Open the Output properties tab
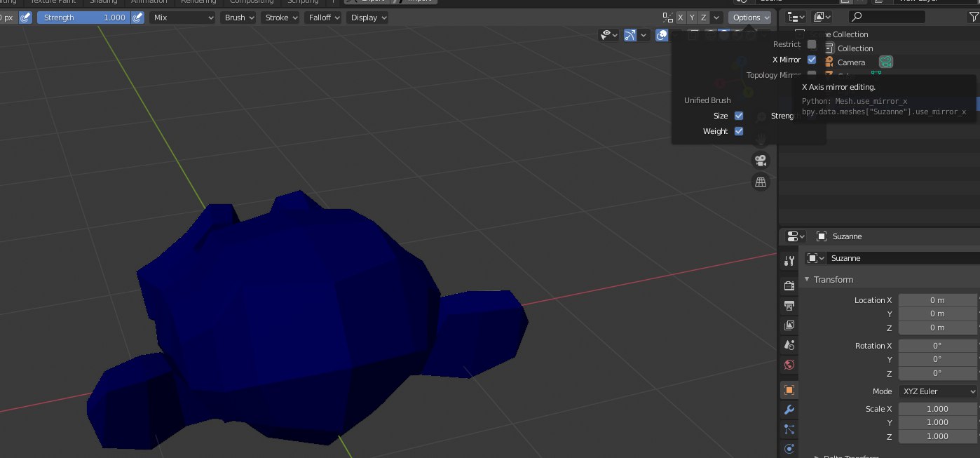The width and height of the screenshot is (980, 458). pos(789,306)
